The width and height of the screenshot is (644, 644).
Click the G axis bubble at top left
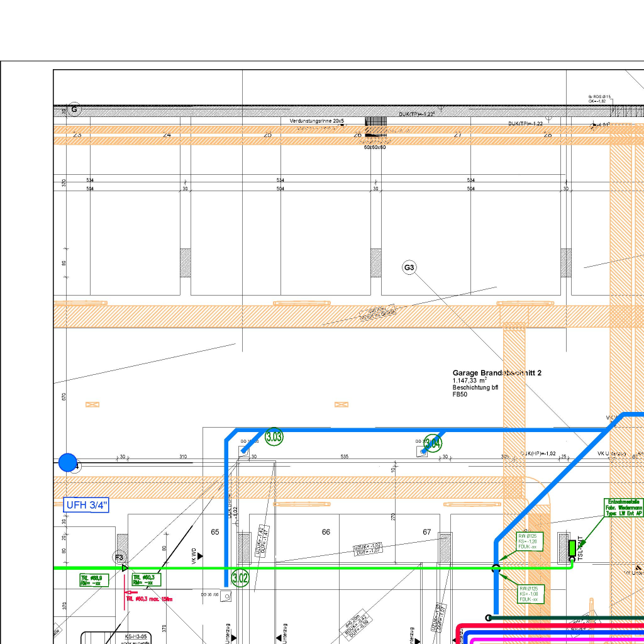(x=74, y=109)
